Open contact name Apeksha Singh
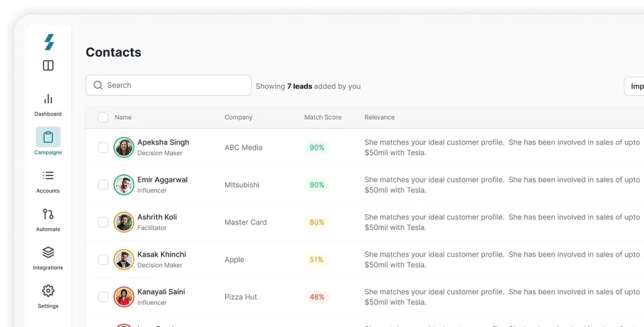 (163, 142)
